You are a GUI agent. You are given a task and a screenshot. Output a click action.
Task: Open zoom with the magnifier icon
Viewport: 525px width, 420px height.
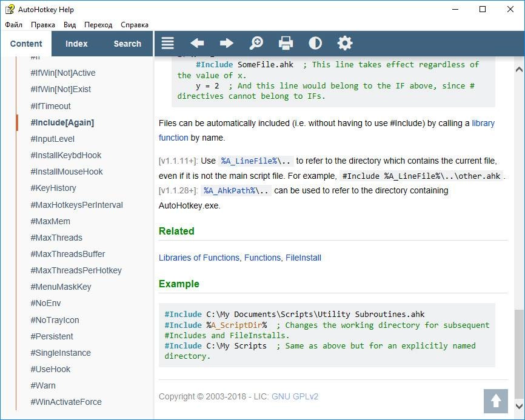tap(256, 43)
